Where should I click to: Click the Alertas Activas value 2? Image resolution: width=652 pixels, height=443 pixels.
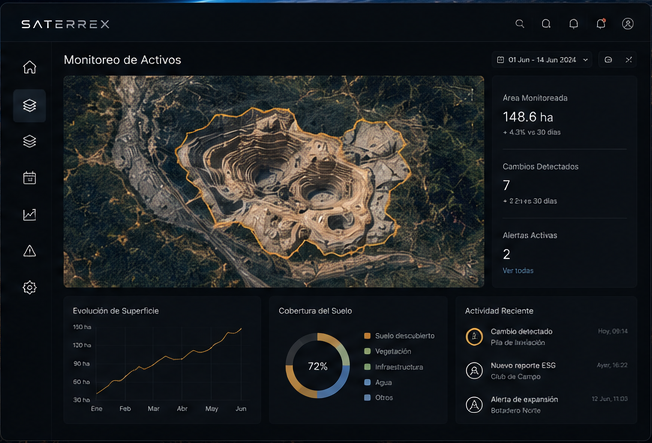[x=506, y=254]
